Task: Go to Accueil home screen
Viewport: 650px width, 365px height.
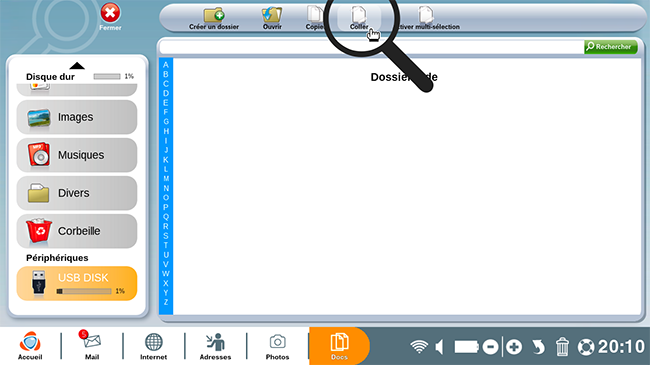Action: pyautogui.click(x=30, y=346)
